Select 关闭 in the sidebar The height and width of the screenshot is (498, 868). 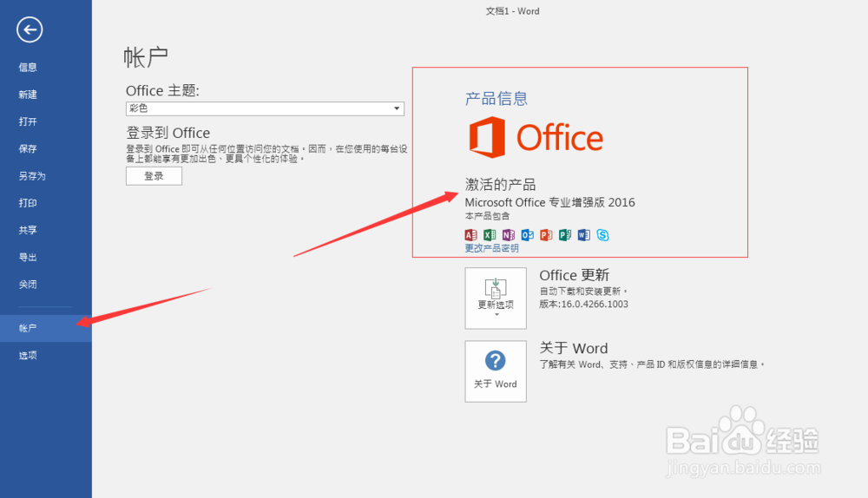(x=28, y=285)
